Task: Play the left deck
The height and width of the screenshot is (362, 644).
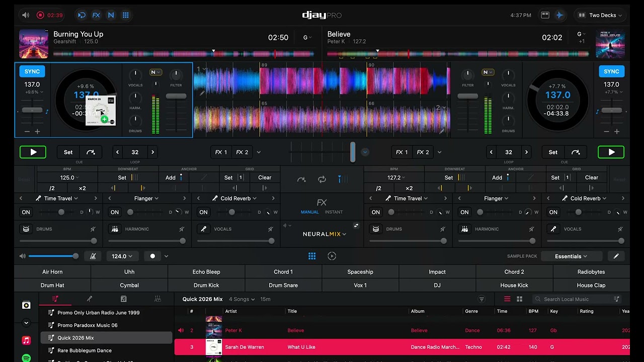Action: (33, 152)
